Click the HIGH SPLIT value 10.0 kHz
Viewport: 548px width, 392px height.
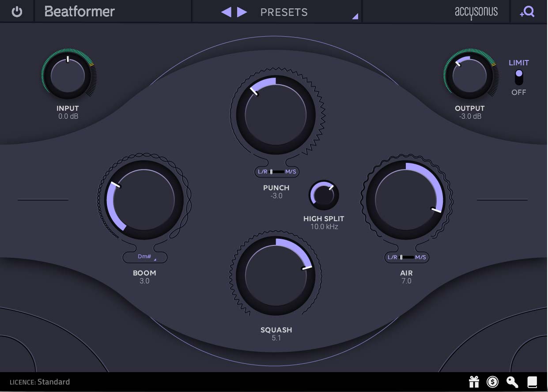pos(324,227)
